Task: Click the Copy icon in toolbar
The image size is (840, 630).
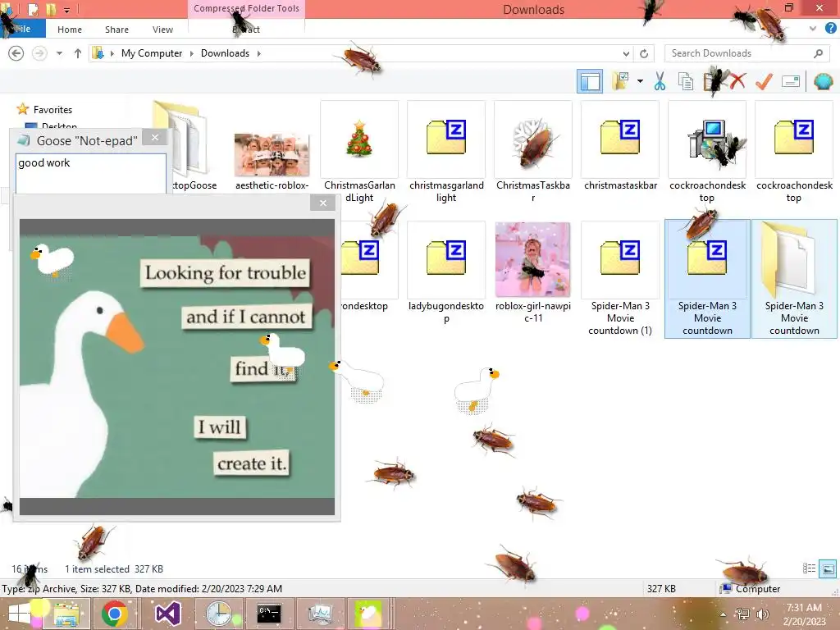Action: (x=686, y=81)
